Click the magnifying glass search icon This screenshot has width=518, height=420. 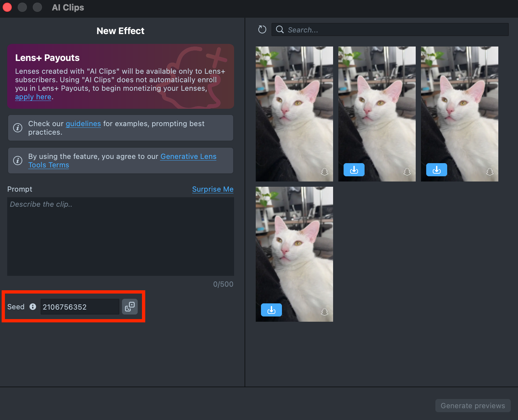coord(280,29)
